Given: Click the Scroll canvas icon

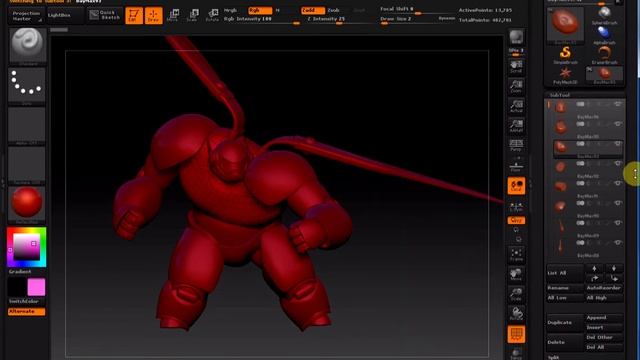Looking at the screenshot, I should (x=516, y=67).
